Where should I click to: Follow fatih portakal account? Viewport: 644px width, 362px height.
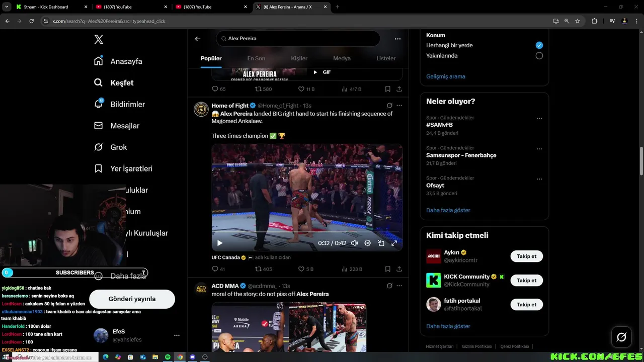point(527,305)
